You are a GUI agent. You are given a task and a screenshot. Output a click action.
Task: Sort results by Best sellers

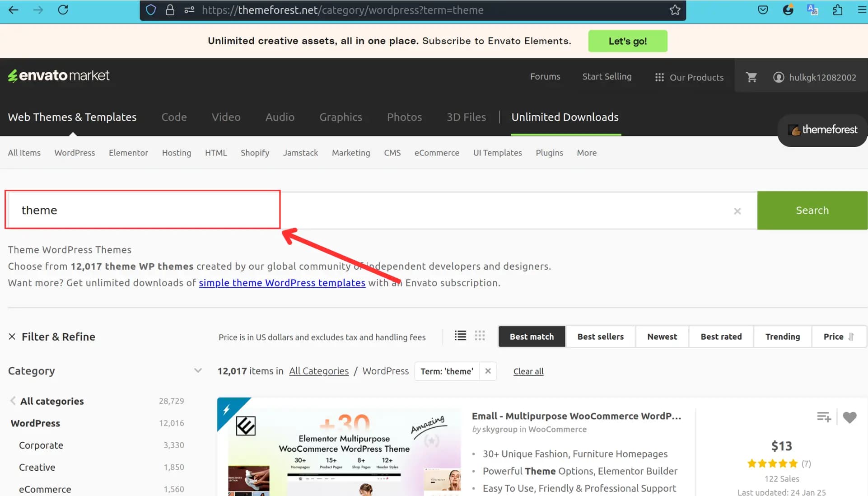click(x=600, y=337)
